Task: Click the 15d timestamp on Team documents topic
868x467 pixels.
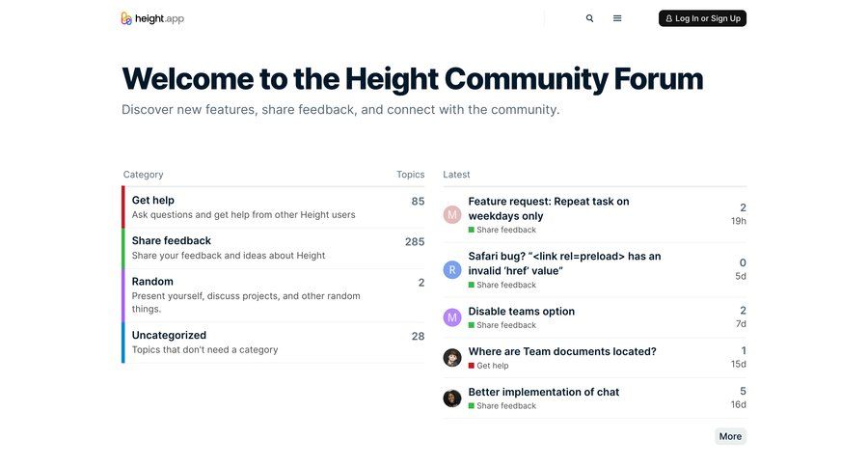Action: pos(739,364)
